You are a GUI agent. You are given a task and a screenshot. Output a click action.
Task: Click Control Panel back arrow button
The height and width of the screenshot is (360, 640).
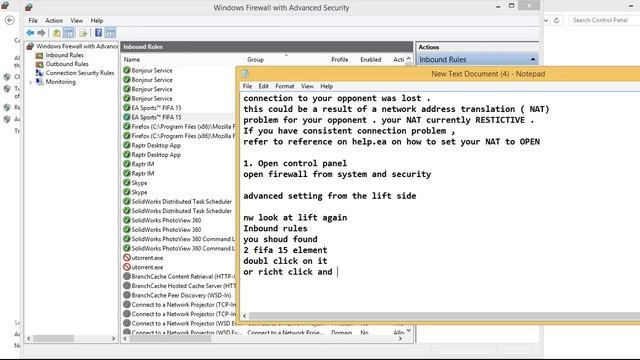(10, 20)
